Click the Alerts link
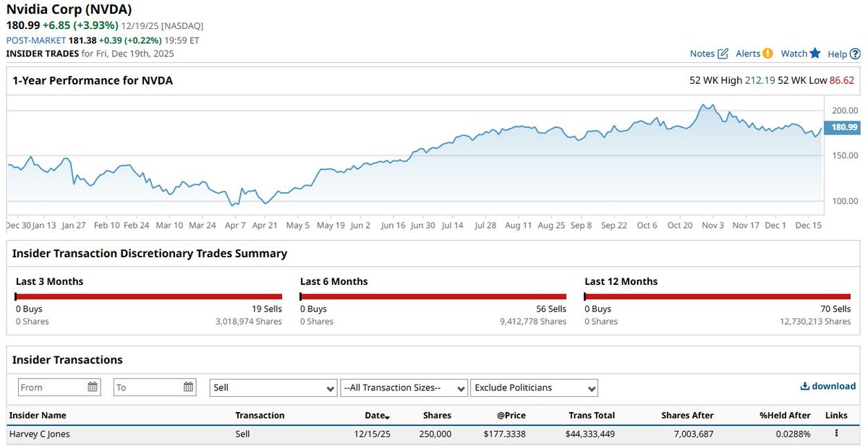868x446 pixels. (748, 53)
